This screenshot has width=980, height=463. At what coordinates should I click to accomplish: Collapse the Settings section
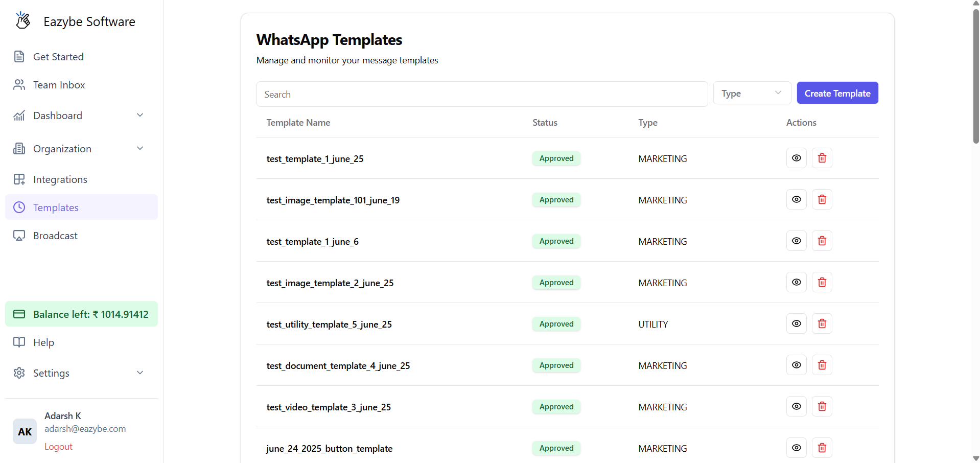pos(140,373)
